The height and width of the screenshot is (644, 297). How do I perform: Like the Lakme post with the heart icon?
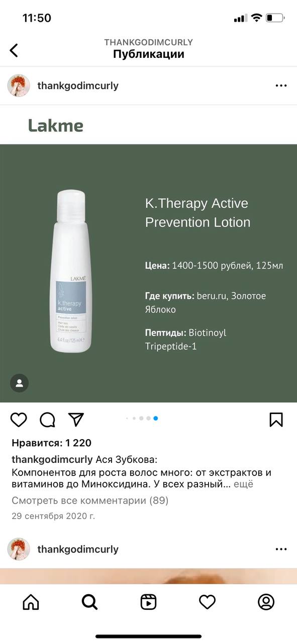(19, 420)
